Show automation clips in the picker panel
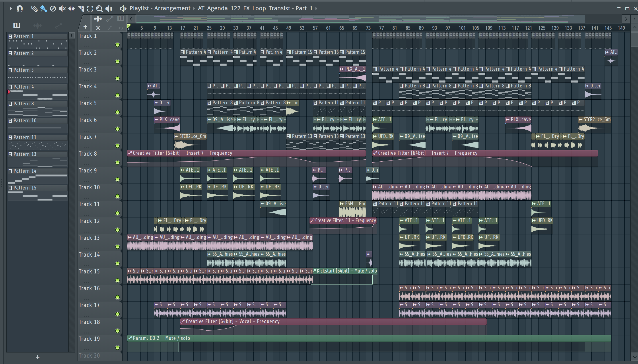Viewport: 638px width, 364px height. (x=58, y=25)
